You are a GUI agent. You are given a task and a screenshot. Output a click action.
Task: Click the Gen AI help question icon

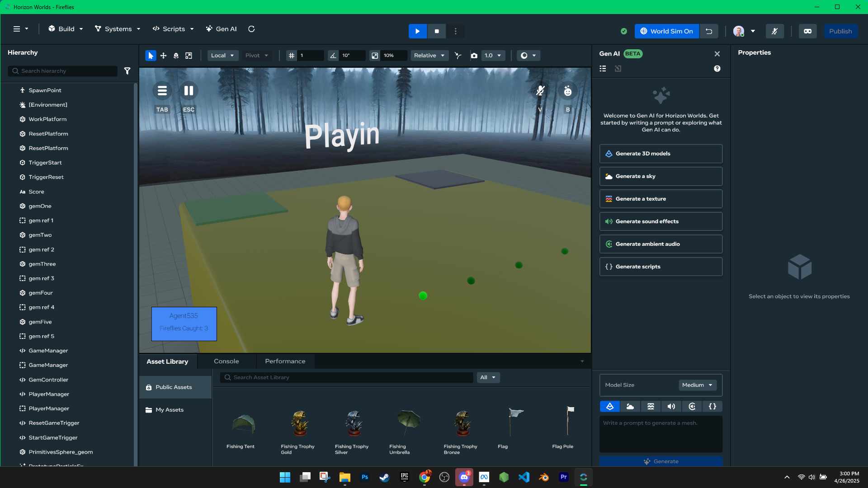pyautogui.click(x=717, y=69)
